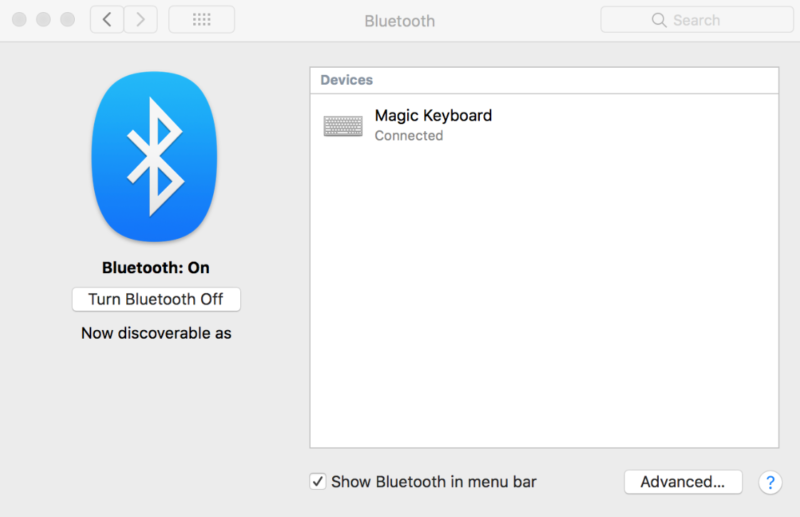Minimize the Bluetooth window

click(x=44, y=20)
